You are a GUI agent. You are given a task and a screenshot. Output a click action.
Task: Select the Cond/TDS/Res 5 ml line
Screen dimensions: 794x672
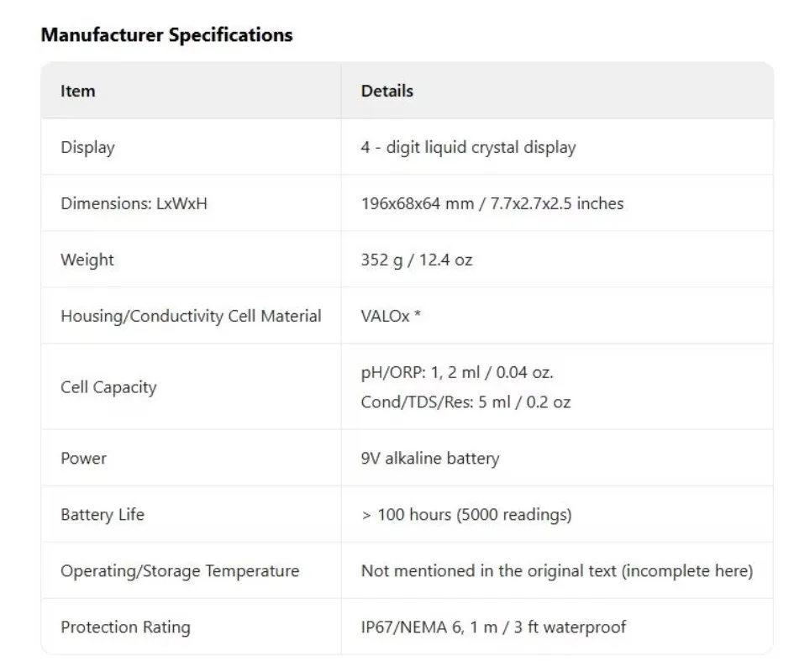click(465, 402)
